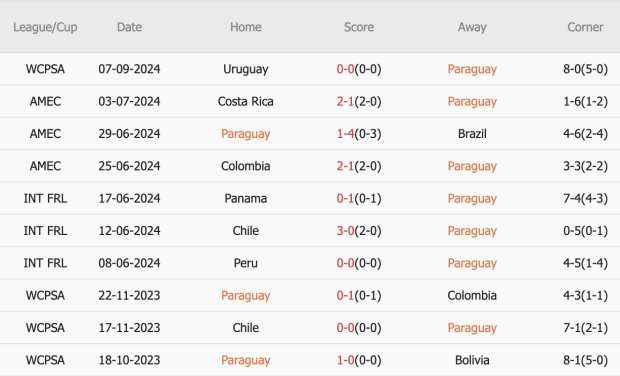Viewport: 620px width, 376px height.
Task: Open the 1-0(0-0) score against Bolivia
Action: 359,360
